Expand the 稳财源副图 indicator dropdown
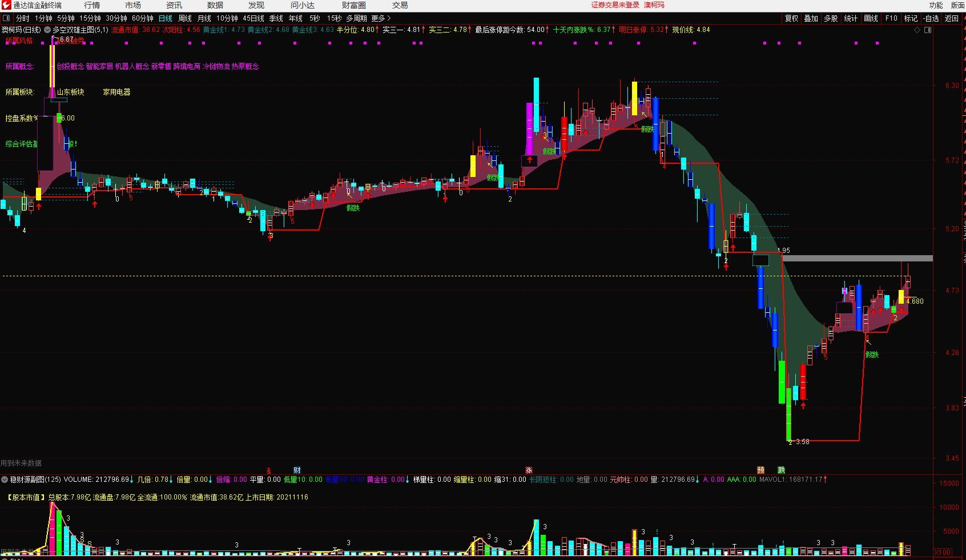The image size is (966, 560). 5,480
